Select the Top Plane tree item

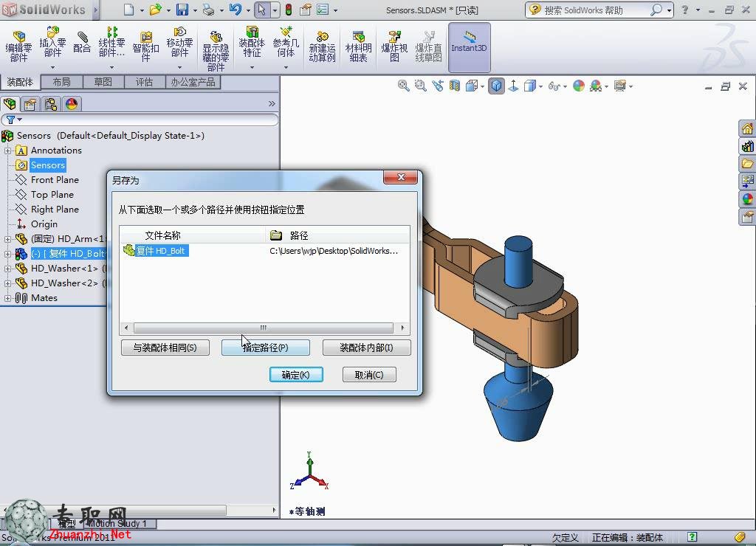[x=52, y=195]
